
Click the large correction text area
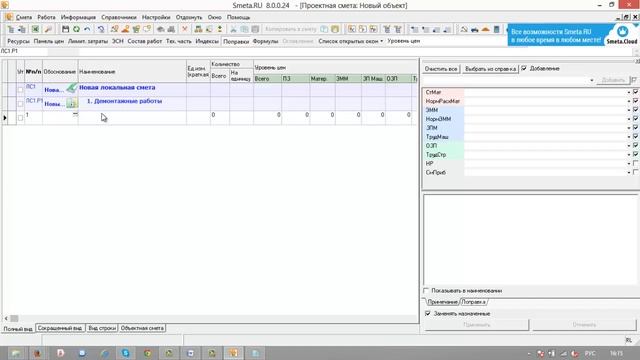(530, 240)
